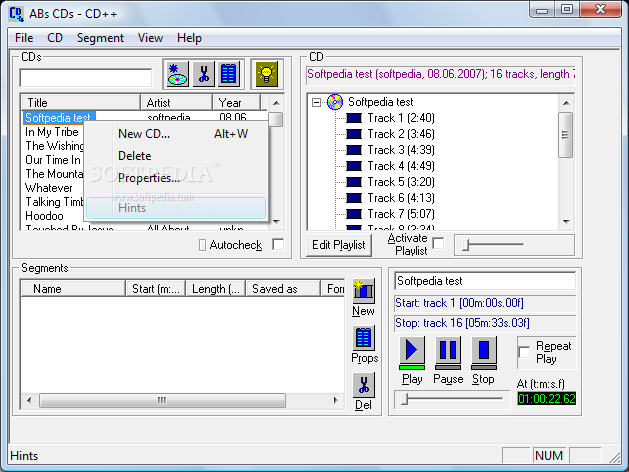Enable the Activate Playlist checkbox

[438, 243]
